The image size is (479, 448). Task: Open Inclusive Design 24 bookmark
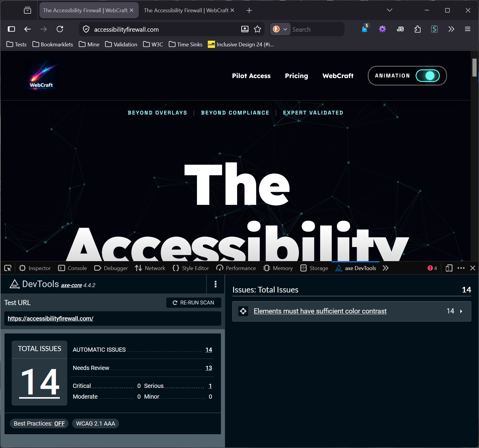(241, 45)
